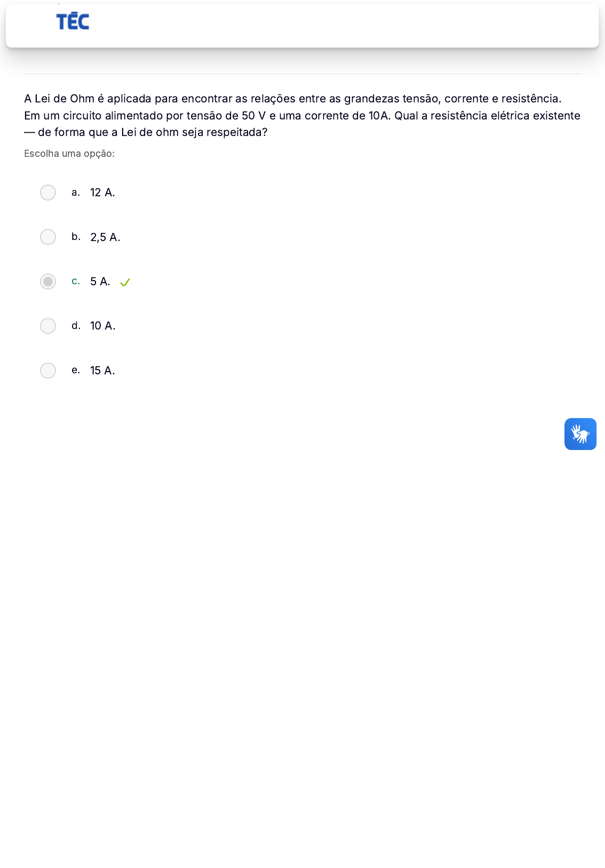The width and height of the screenshot is (605, 868).
Task: Click the letter "d." option marker
Action: pyautogui.click(x=76, y=326)
